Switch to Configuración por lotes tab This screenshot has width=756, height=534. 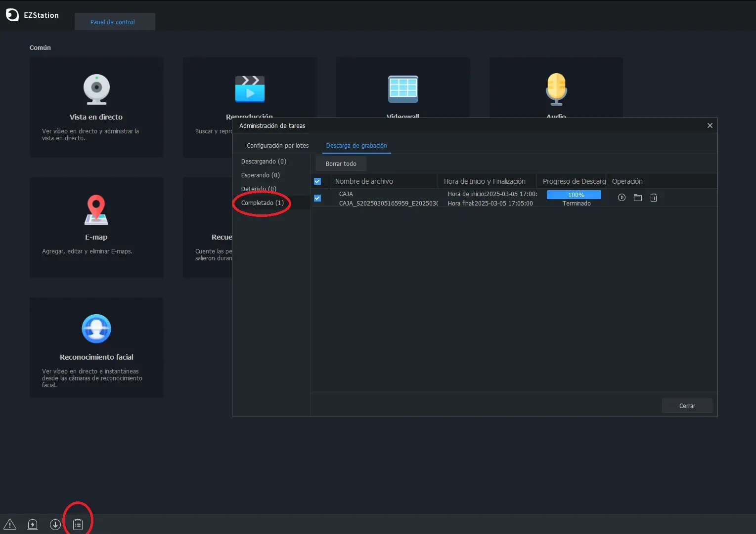pos(278,146)
